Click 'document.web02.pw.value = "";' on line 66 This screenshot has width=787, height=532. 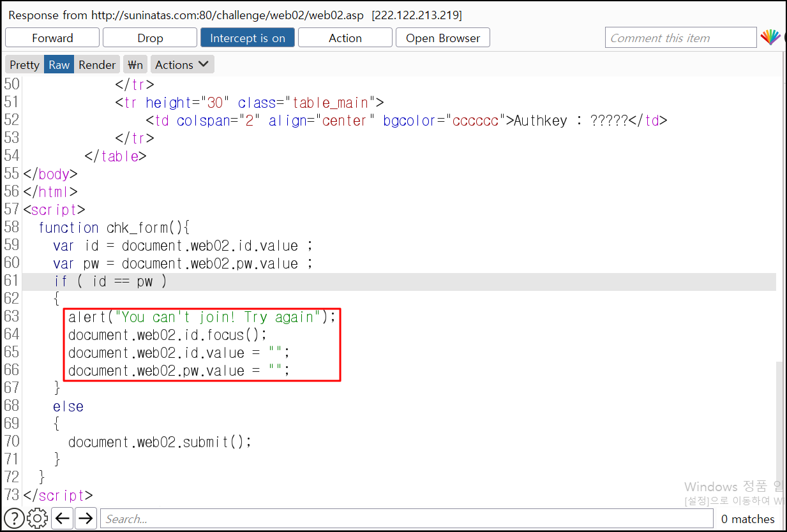(179, 371)
